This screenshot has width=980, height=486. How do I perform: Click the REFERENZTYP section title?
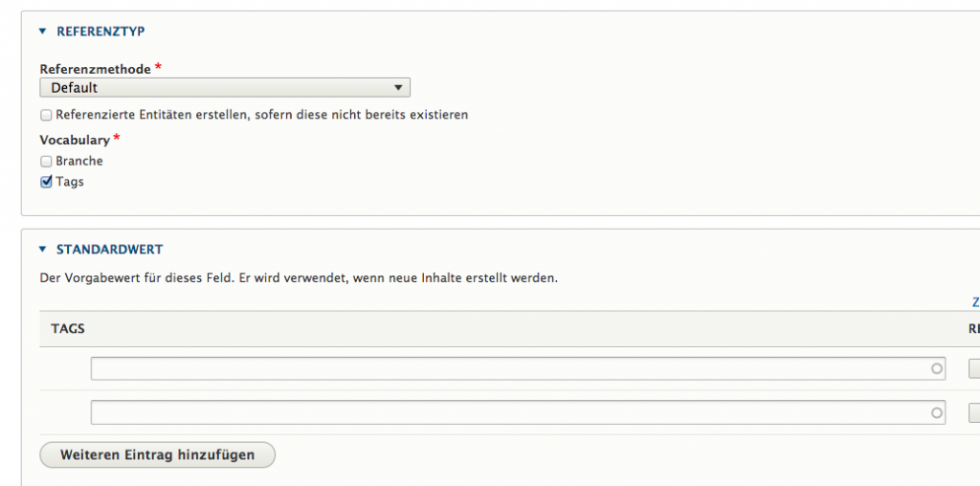point(100,32)
